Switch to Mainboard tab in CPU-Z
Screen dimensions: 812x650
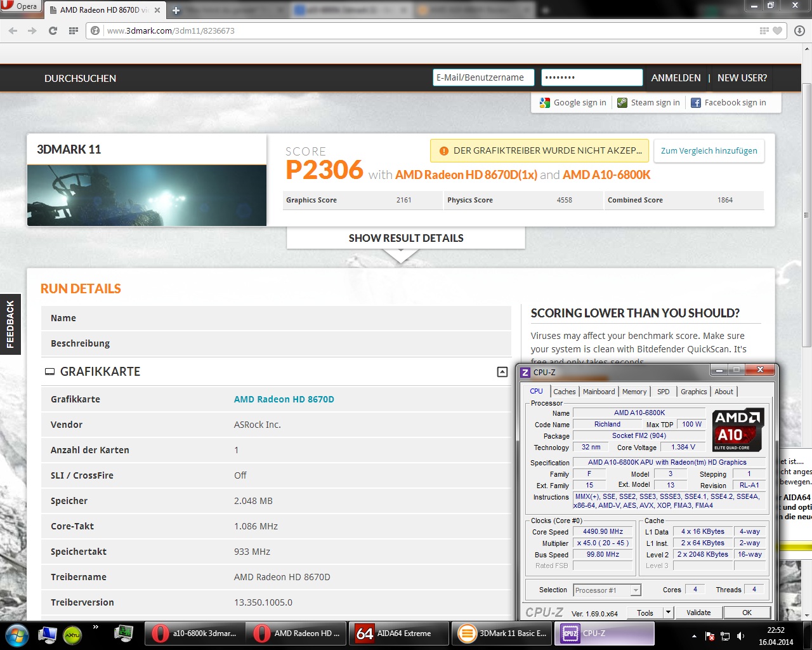click(599, 392)
